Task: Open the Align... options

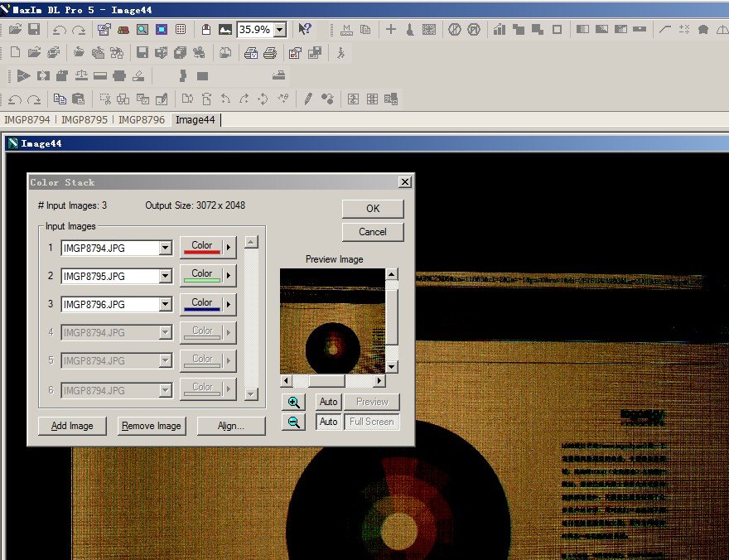Action: tap(231, 426)
